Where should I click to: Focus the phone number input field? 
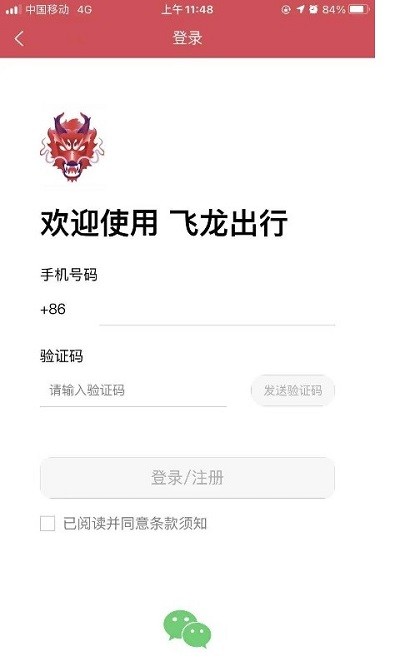click(x=217, y=310)
